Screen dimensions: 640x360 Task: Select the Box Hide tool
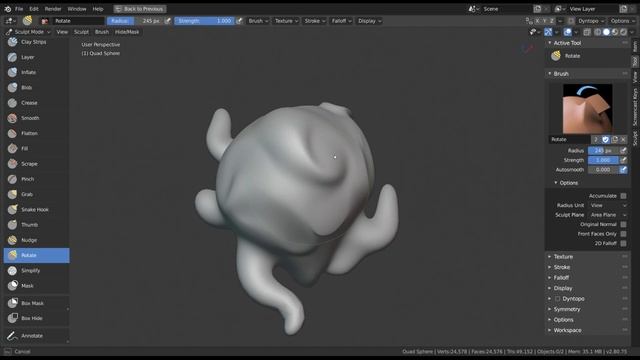(36, 318)
